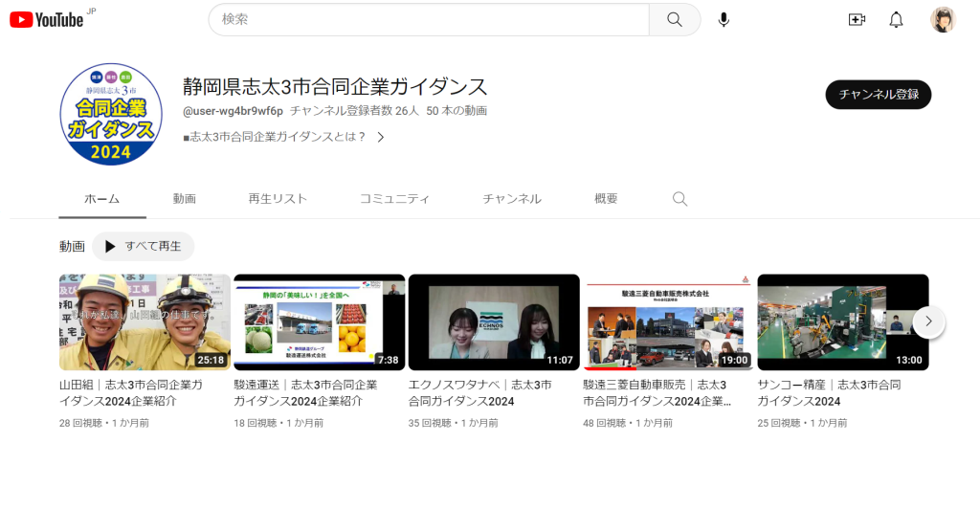Switch to the ホーム tab

point(101,199)
